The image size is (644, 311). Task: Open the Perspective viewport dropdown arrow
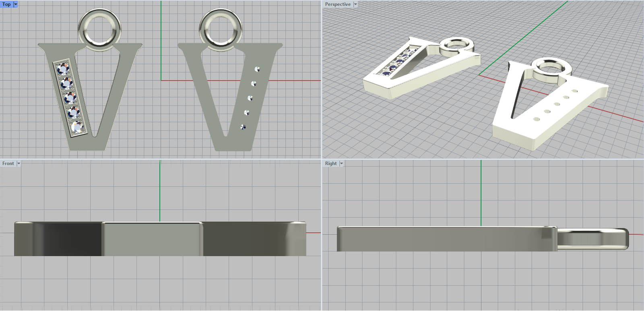pos(355,4)
